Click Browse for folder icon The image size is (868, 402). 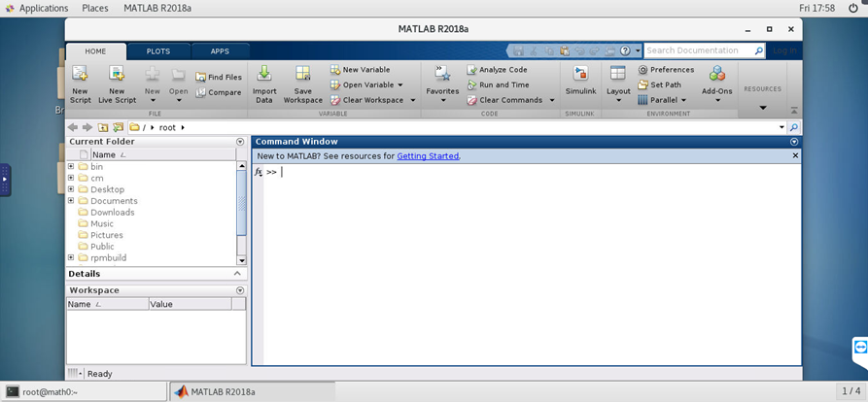[118, 128]
